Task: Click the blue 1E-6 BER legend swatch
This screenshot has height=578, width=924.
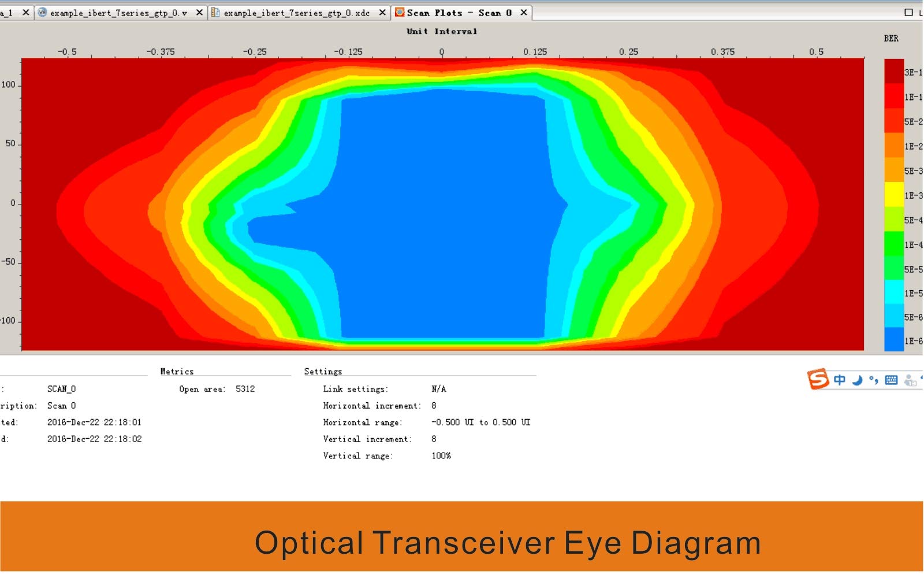Action: (894, 340)
